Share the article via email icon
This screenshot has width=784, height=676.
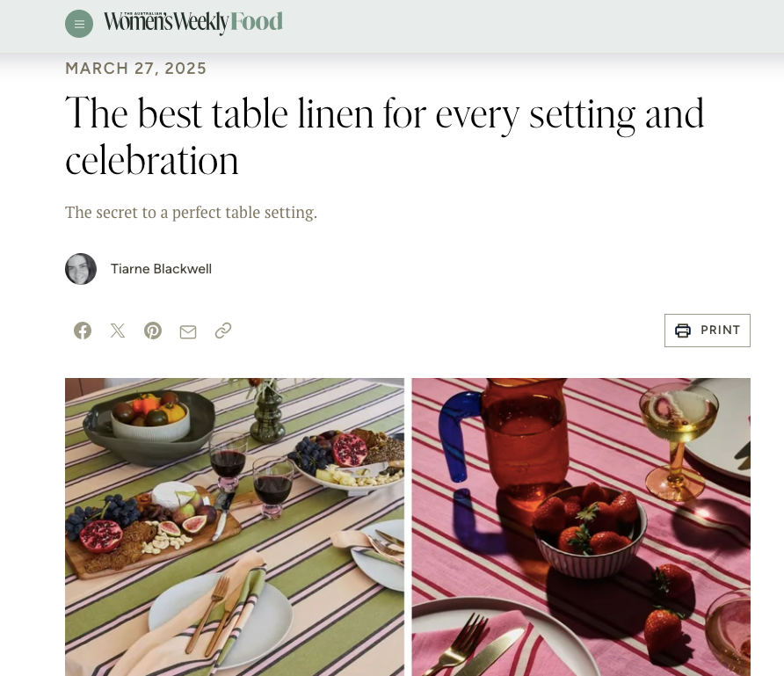[x=188, y=331]
